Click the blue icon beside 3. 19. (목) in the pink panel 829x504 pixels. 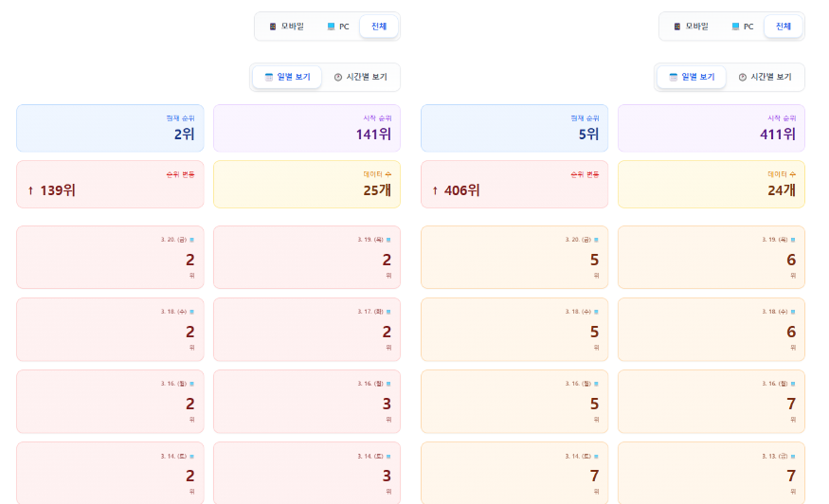[x=388, y=240]
